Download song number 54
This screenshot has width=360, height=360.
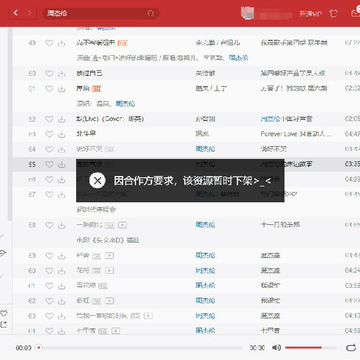click(x=62, y=149)
